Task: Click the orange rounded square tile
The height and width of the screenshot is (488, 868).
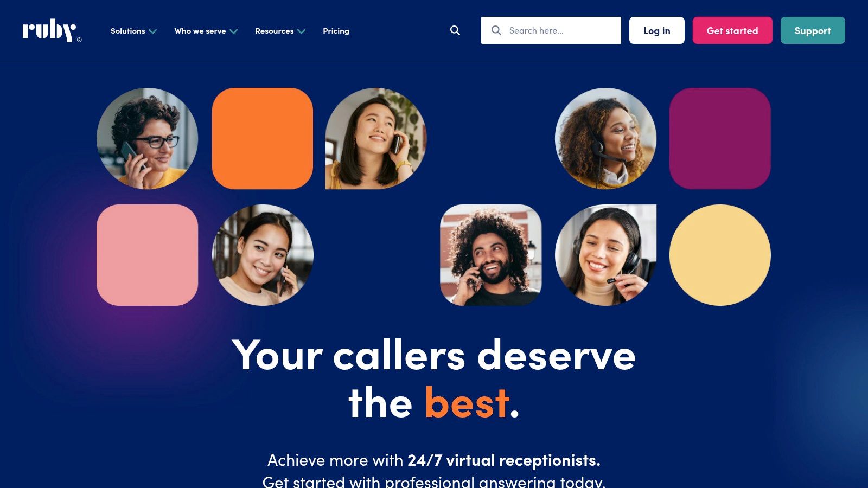Action: [263, 138]
